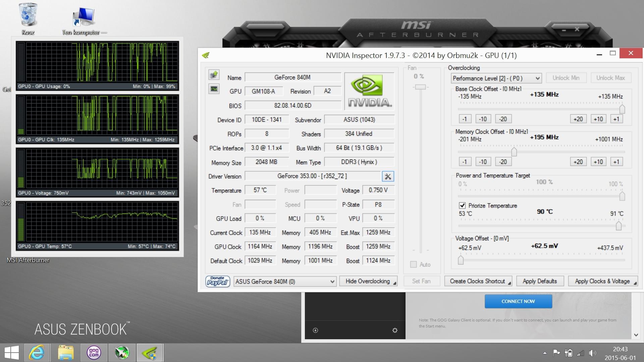Open the ASUS GeForce 840M GPU dropdown
The width and height of the screenshot is (644, 362).
tap(285, 282)
